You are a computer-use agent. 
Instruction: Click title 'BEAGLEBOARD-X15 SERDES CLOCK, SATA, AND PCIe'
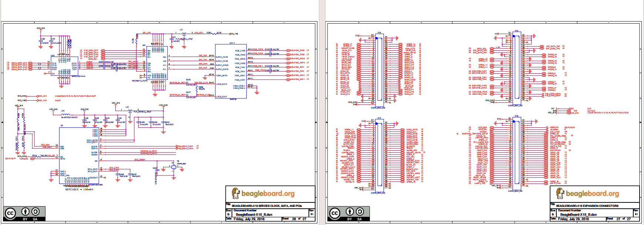point(267,206)
